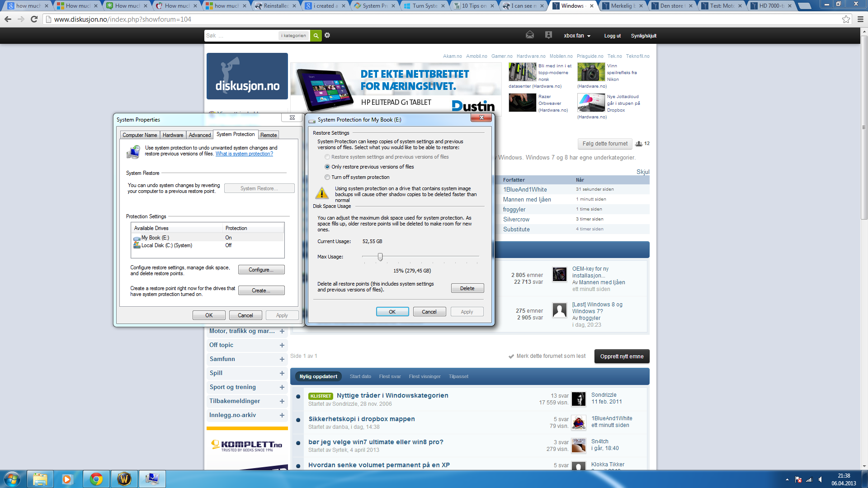868x488 pixels.
Task: Sort topics by Flest visninger
Action: pyautogui.click(x=425, y=376)
